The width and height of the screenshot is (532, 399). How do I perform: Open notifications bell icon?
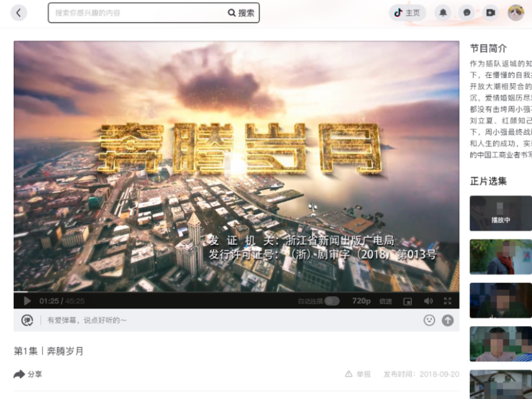443,13
